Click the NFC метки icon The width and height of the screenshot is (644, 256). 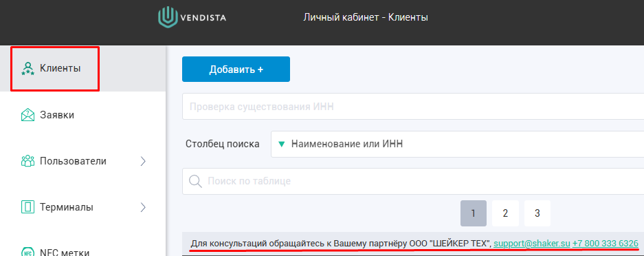[x=28, y=251]
